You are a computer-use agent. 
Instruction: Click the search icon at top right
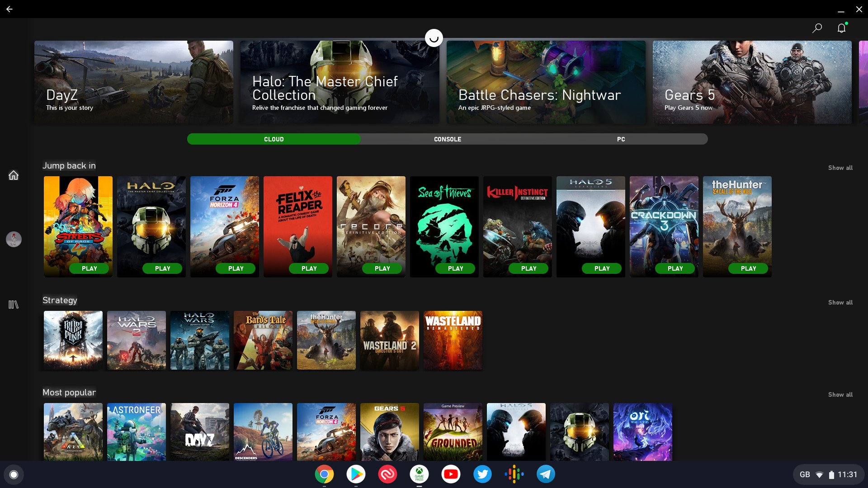pos(818,28)
